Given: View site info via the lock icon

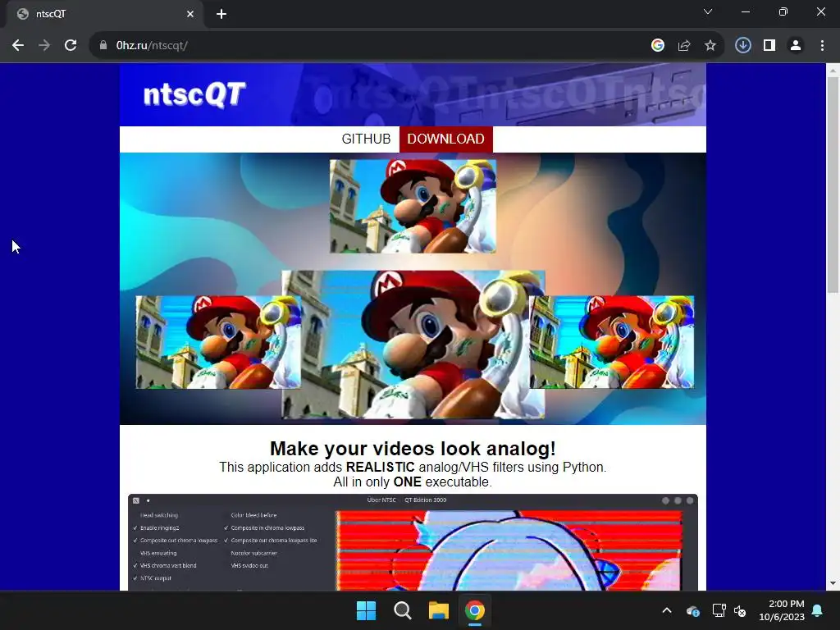Looking at the screenshot, I should coord(103,46).
